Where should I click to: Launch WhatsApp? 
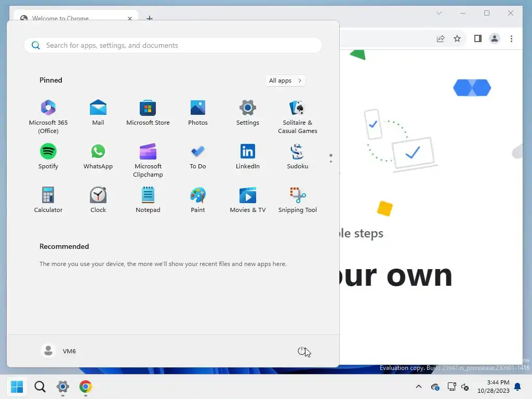pyautogui.click(x=98, y=156)
